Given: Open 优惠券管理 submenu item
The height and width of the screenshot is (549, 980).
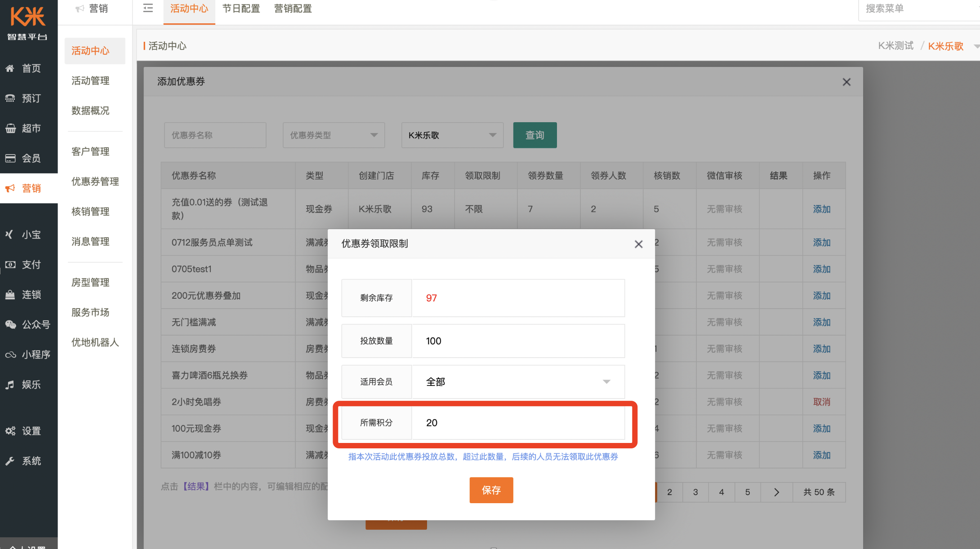Looking at the screenshot, I should click(95, 182).
